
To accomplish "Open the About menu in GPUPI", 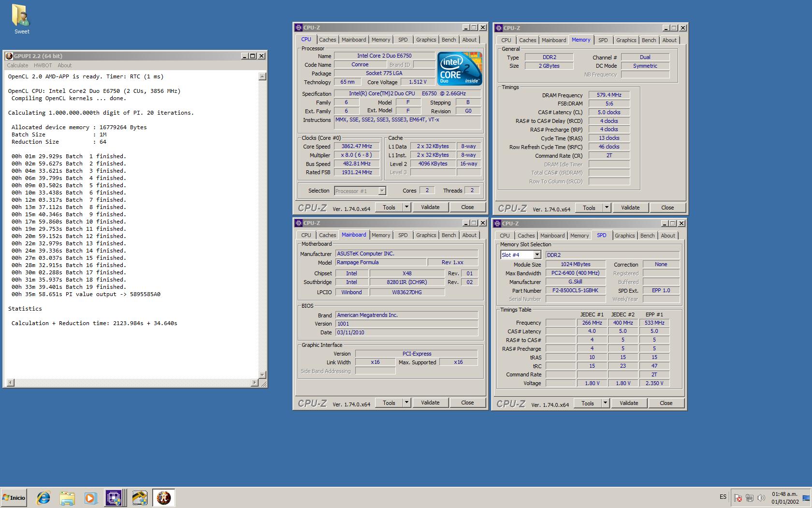I will (x=64, y=65).
